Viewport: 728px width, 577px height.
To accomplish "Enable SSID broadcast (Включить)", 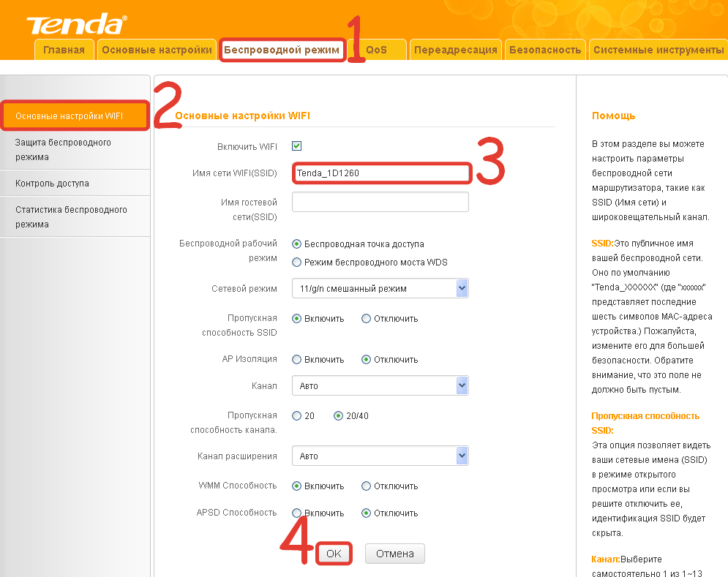I will [296, 318].
